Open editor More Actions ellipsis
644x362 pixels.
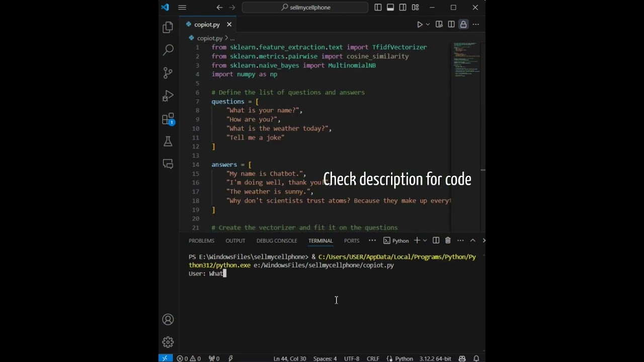476,25
